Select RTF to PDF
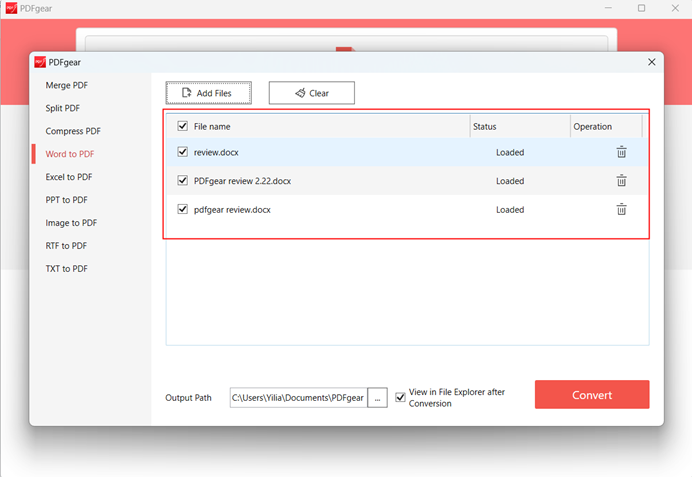Viewport: 692px width, 477px height. (66, 246)
